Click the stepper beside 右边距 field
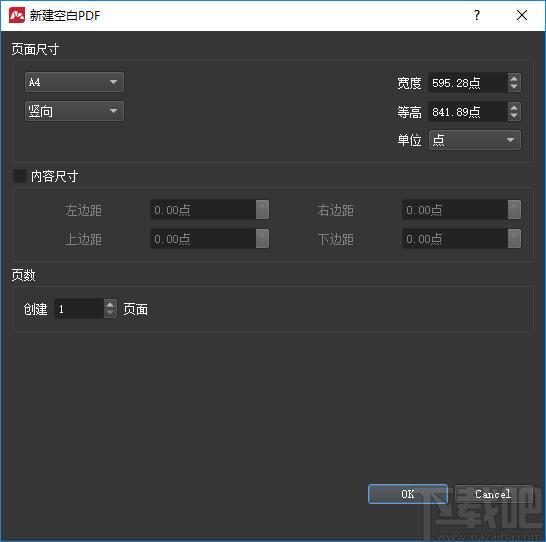The image size is (546, 542). click(x=514, y=210)
